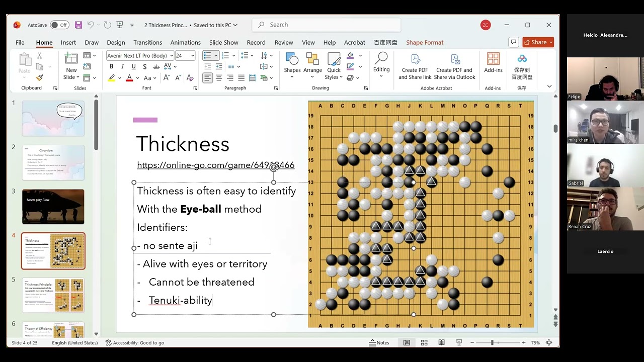This screenshot has width=644, height=362.
Task: Select slide 3 thumbnail Never play Slow
Action: pyautogui.click(x=53, y=207)
